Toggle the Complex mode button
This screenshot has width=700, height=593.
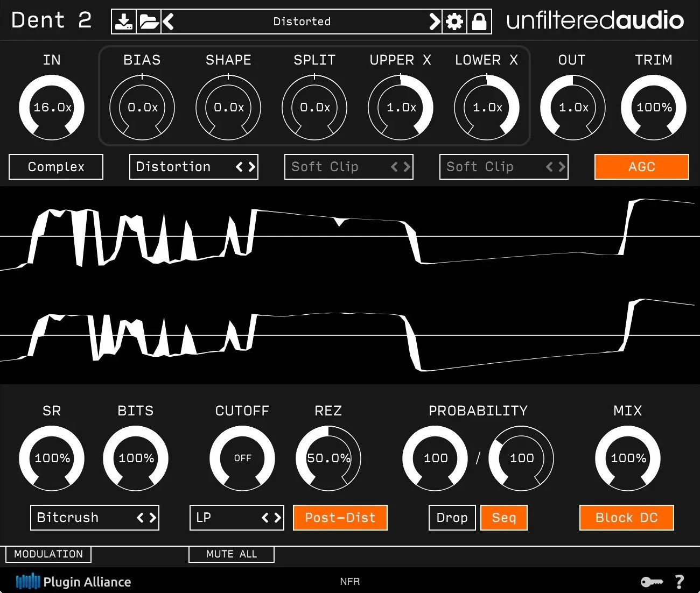tap(56, 167)
